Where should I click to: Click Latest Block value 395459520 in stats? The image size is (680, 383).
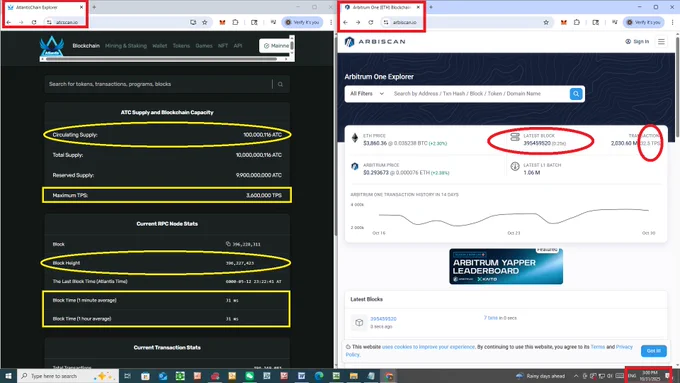pyautogui.click(x=537, y=143)
